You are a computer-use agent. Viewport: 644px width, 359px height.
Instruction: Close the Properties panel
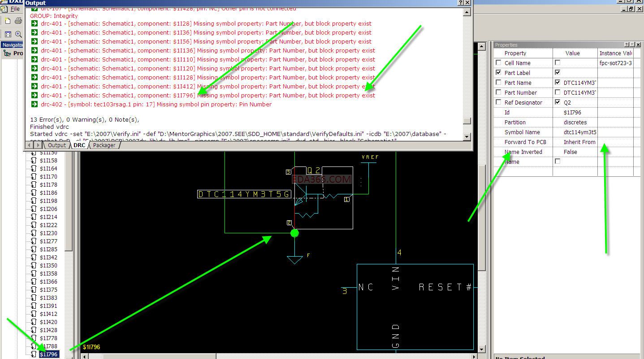tap(638, 44)
